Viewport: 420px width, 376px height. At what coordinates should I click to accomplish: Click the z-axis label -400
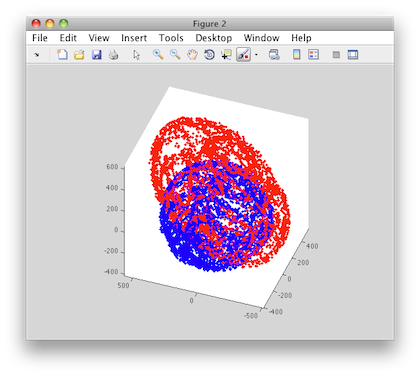click(x=111, y=272)
